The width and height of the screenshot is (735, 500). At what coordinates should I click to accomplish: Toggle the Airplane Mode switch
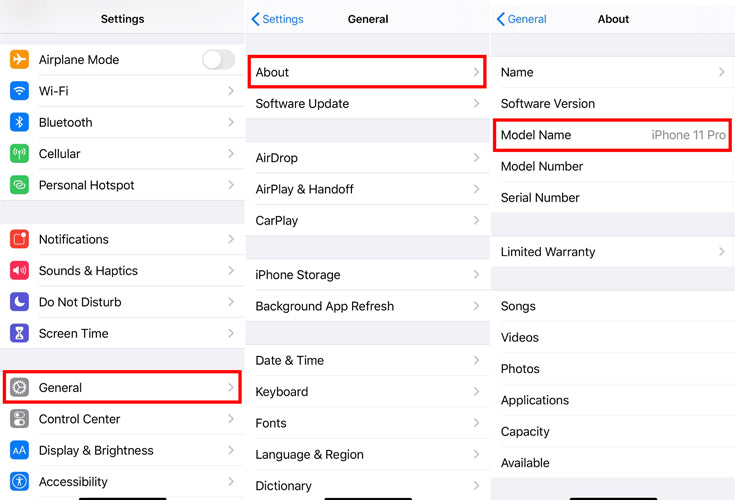point(218,60)
